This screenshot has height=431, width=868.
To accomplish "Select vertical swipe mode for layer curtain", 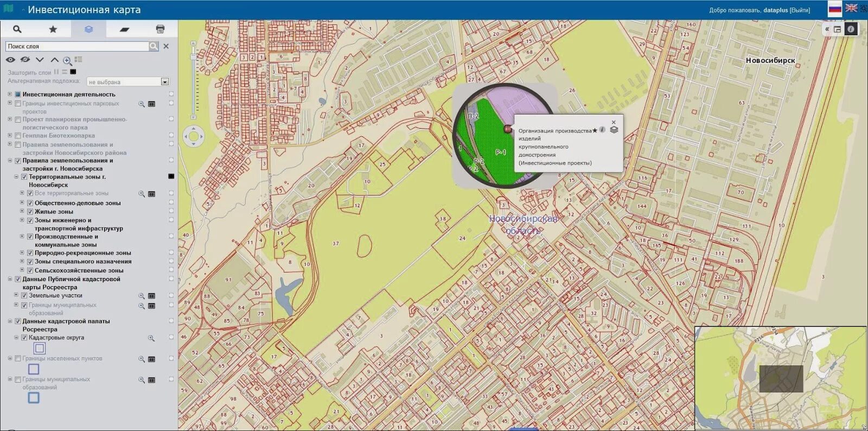I will pos(56,72).
